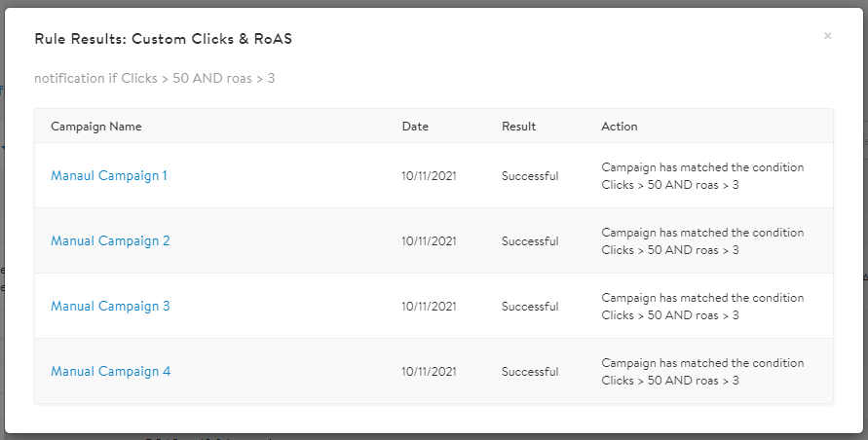Close the Rule Results dialog
868x440 pixels.
(827, 36)
